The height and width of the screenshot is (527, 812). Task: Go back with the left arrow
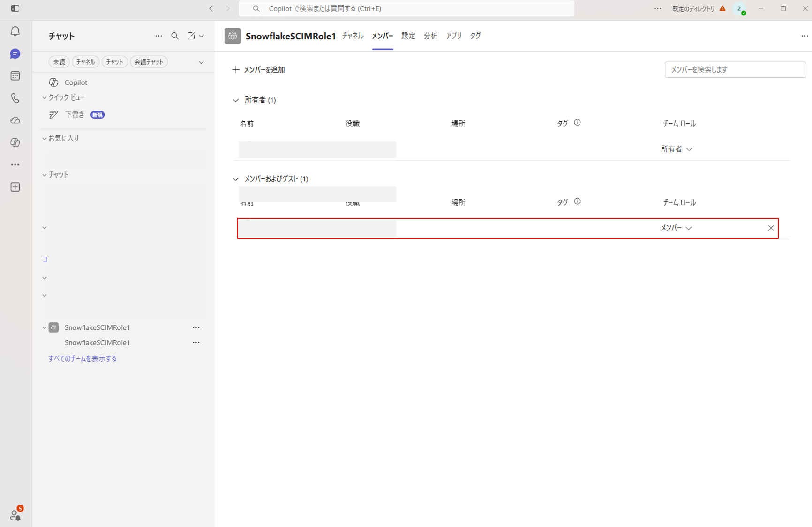coord(211,8)
